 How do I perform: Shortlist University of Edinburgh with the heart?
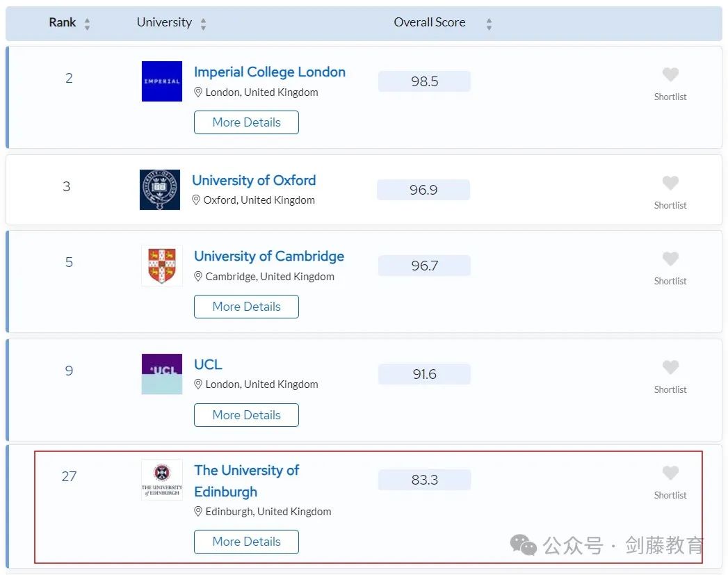pos(670,473)
